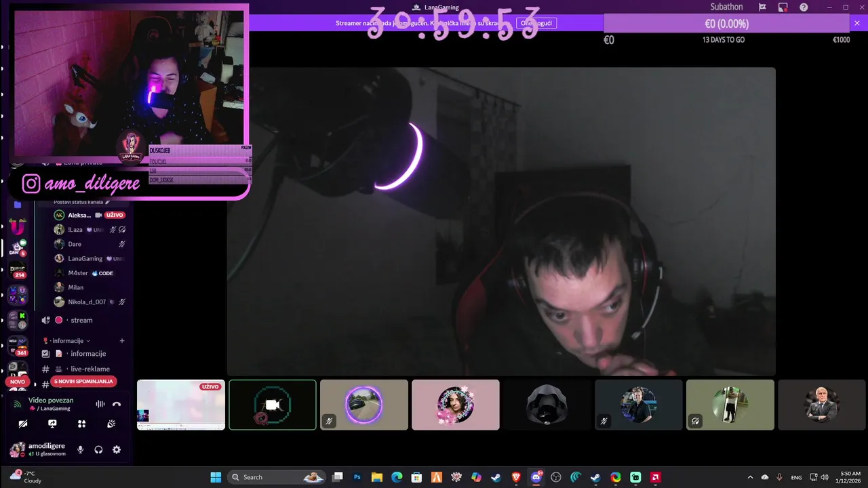Viewport: 868px width, 488px height.
Task: Open the soundboard icon
Action: tap(112, 424)
